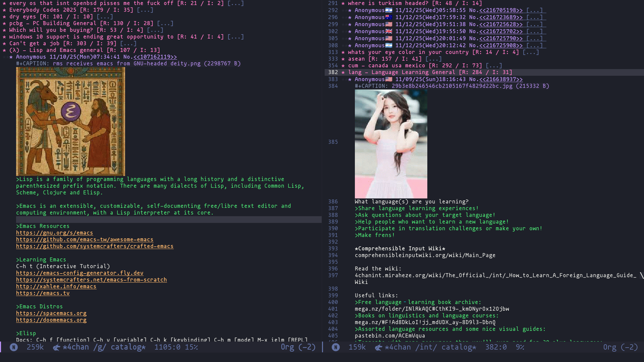Toggle the heading star of 'Lisp and Emacs general'
Screen dimensions: 644x362
point(4,50)
